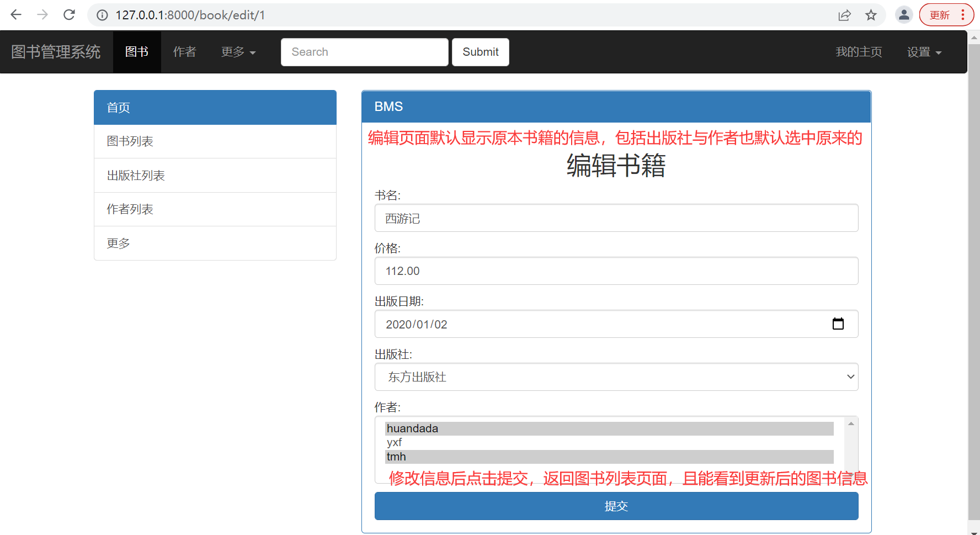980x535 pixels.
Task: Click the Submit search button
Action: tap(481, 52)
